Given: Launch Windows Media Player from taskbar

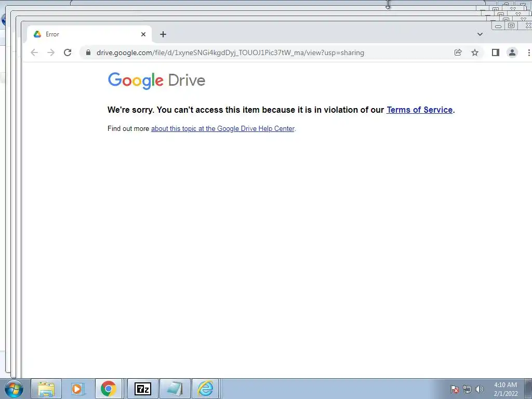Looking at the screenshot, I should [77, 389].
